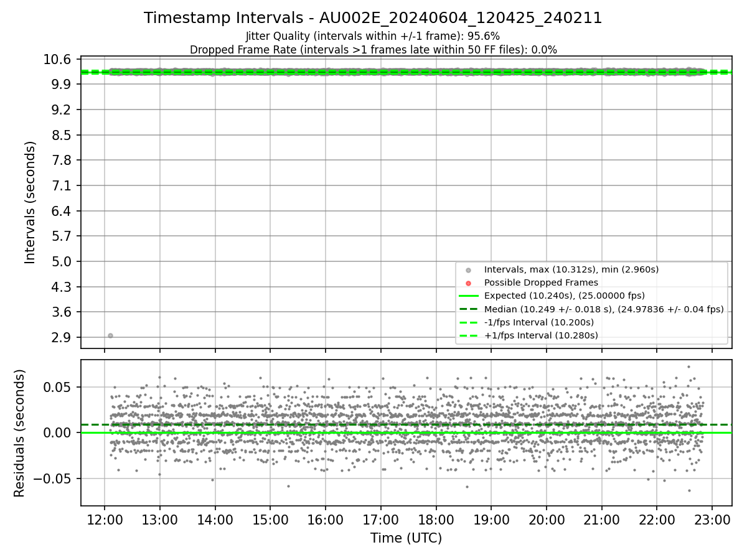Click the 18:00 tick label on the time axis
Screen dimensions: 747x560
436,520
